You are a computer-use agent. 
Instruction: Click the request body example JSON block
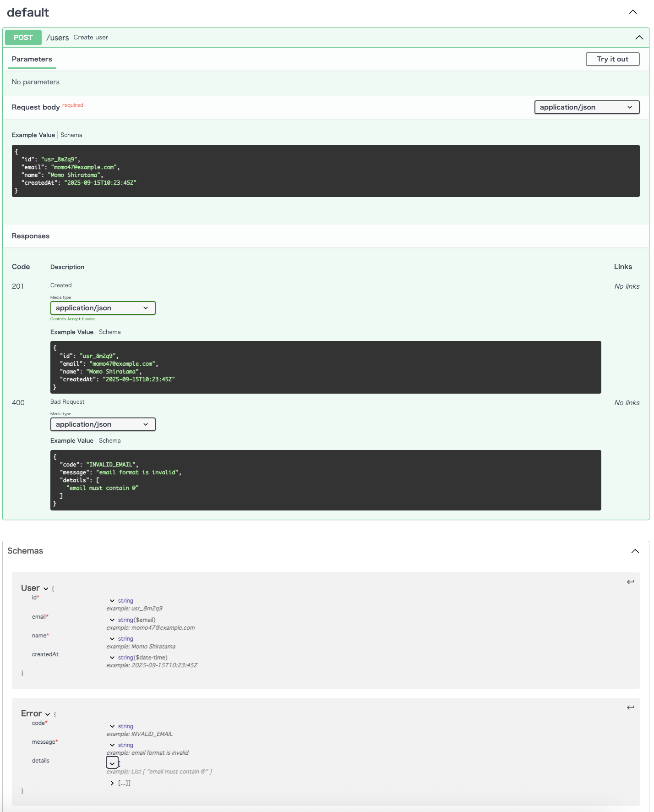pos(326,171)
